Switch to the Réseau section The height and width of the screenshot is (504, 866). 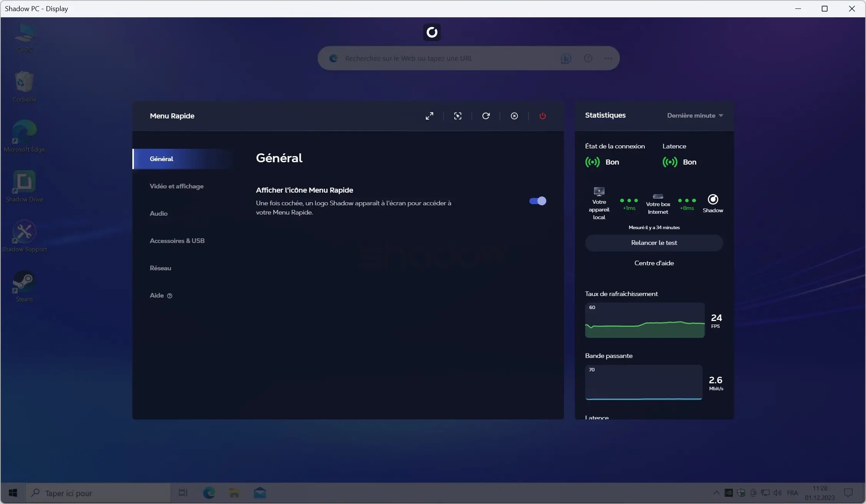(x=160, y=268)
